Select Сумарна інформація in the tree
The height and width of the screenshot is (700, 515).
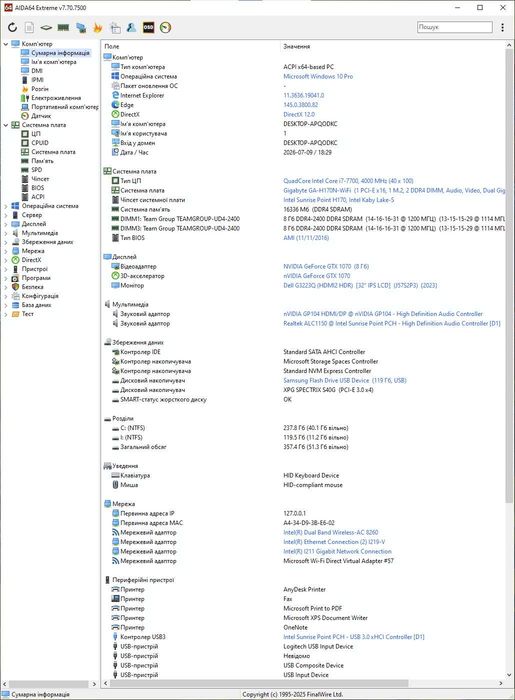point(60,53)
